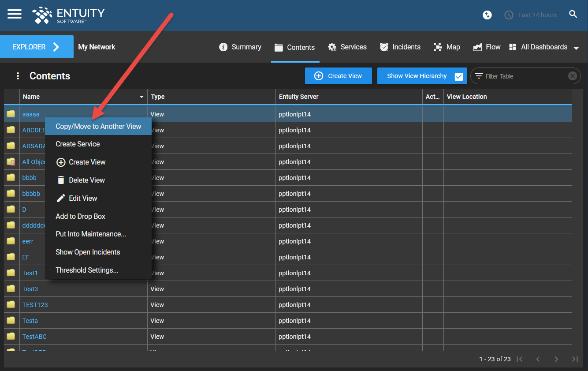
Task: Click the folder icon in the Test3 row
Action: 11,289
